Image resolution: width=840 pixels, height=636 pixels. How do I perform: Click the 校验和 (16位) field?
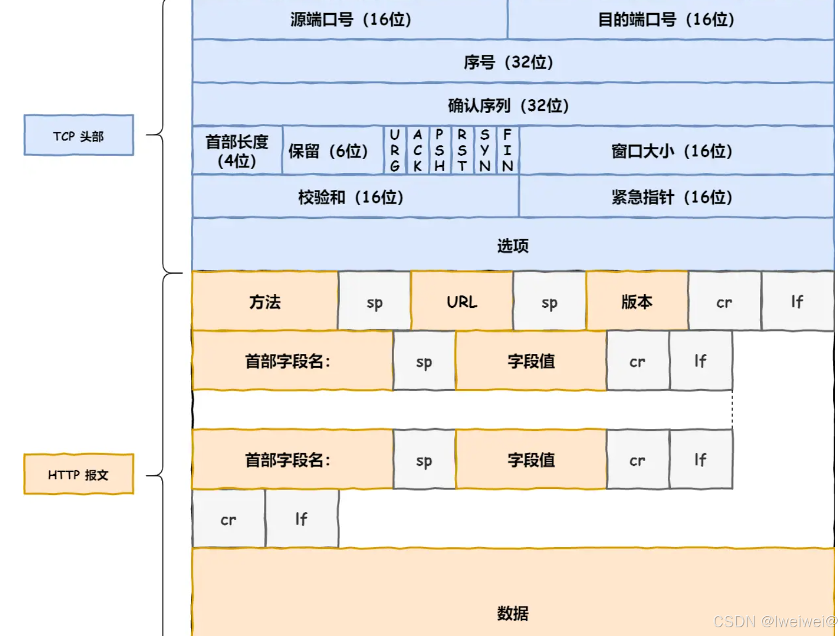point(353,197)
